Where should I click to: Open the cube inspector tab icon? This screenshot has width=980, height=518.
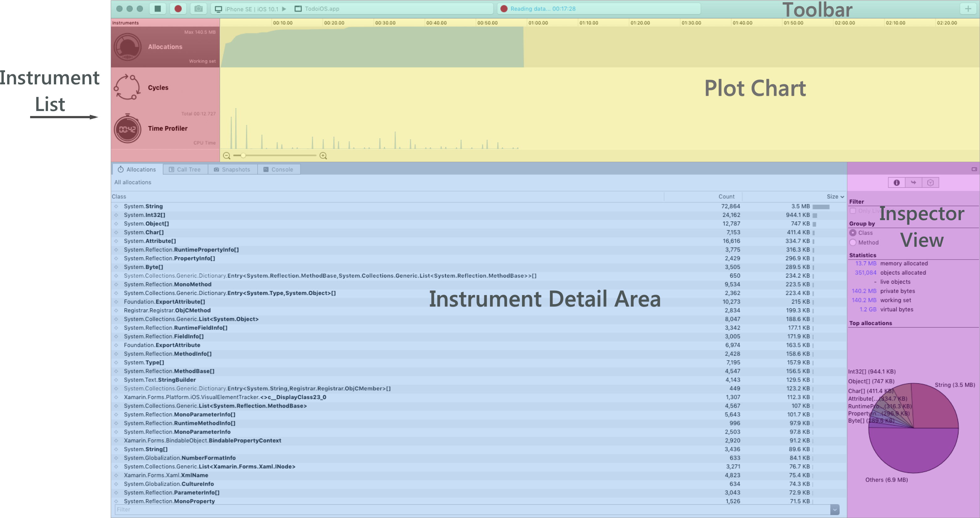point(930,182)
